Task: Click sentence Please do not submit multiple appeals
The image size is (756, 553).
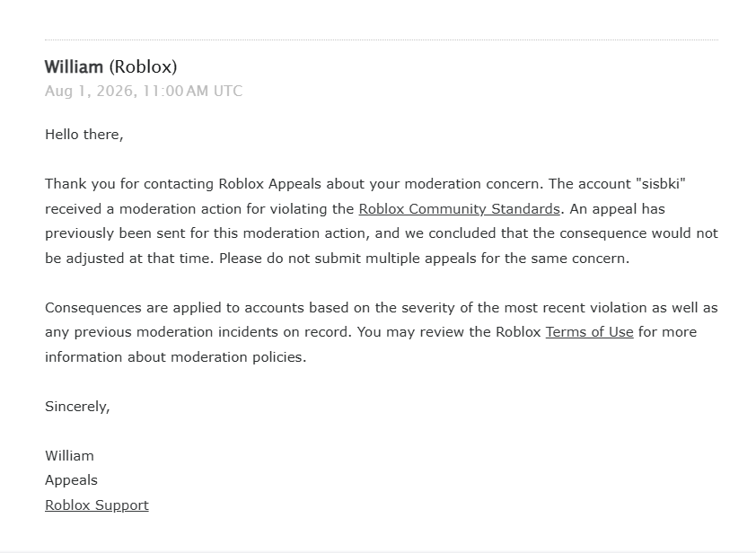Action: (425, 259)
